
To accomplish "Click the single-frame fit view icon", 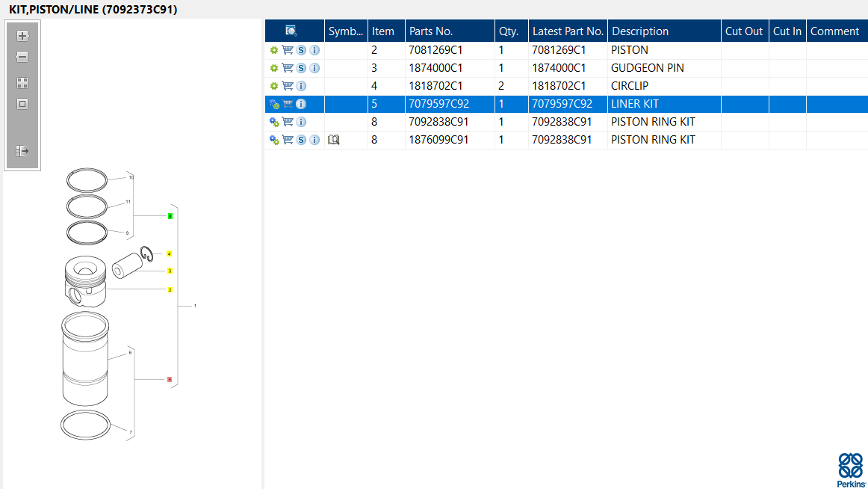I will click(22, 104).
